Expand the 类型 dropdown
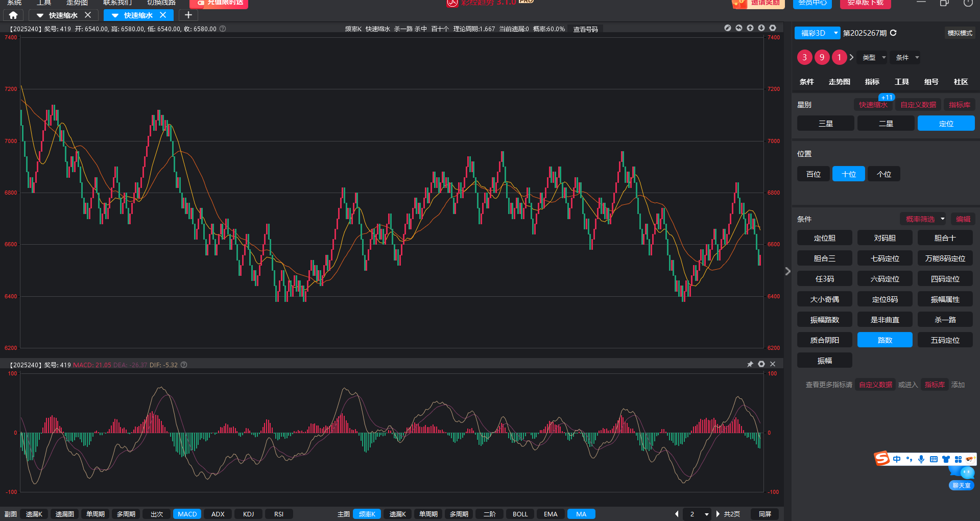Viewport: 980px width, 521px height. click(873, 58)
